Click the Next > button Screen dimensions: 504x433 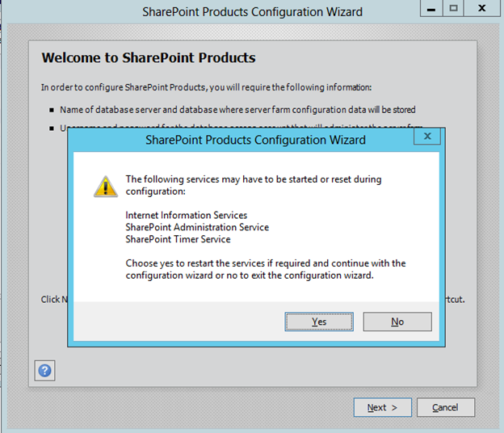click(x=383, y=407)
